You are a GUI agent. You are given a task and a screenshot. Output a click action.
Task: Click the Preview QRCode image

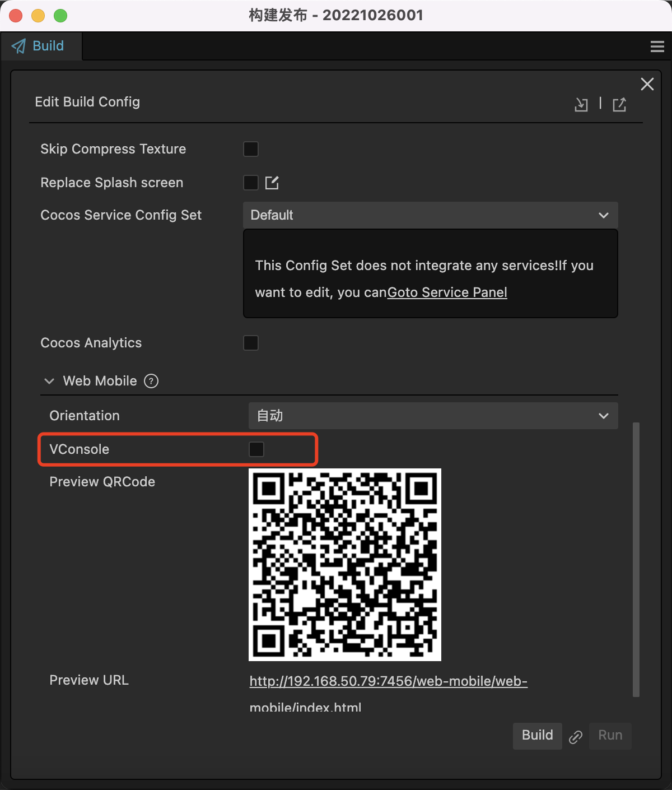pyautogui.click(x=345, y=565)
